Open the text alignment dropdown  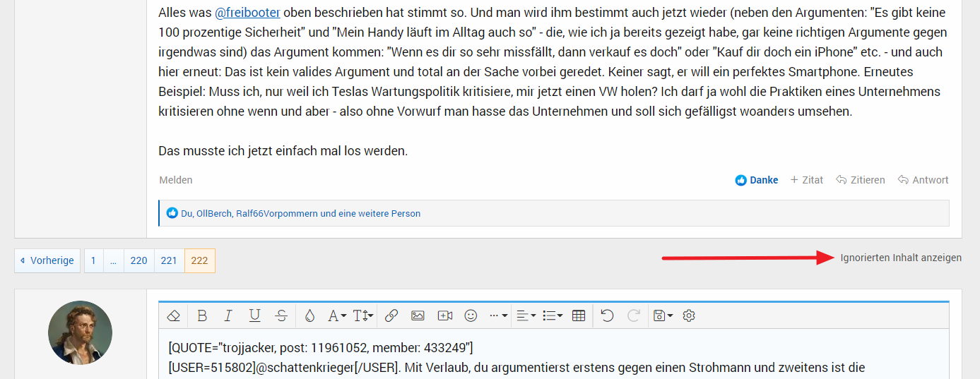pos(526,315)
